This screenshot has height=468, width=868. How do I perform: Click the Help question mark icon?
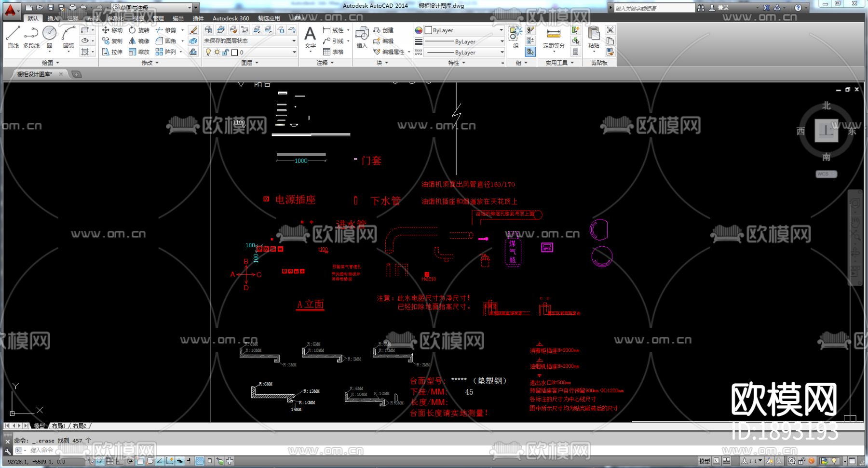point(798,7)
